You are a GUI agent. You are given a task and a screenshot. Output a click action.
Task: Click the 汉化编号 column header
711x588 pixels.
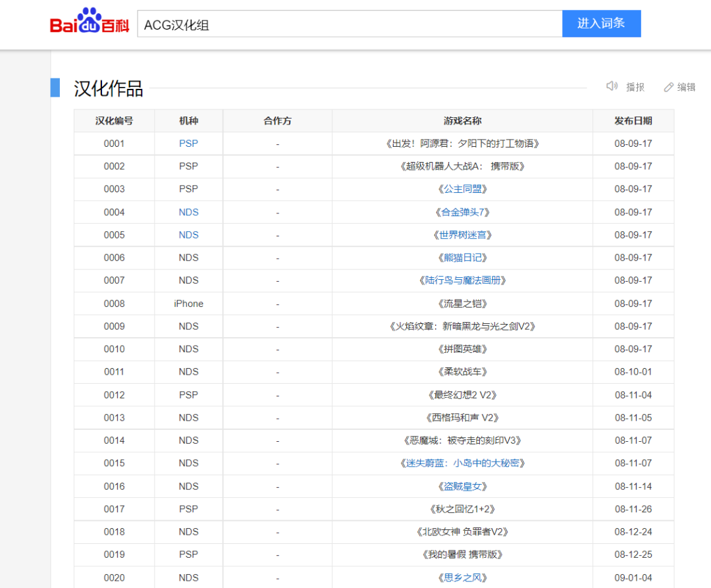(114, 120)
